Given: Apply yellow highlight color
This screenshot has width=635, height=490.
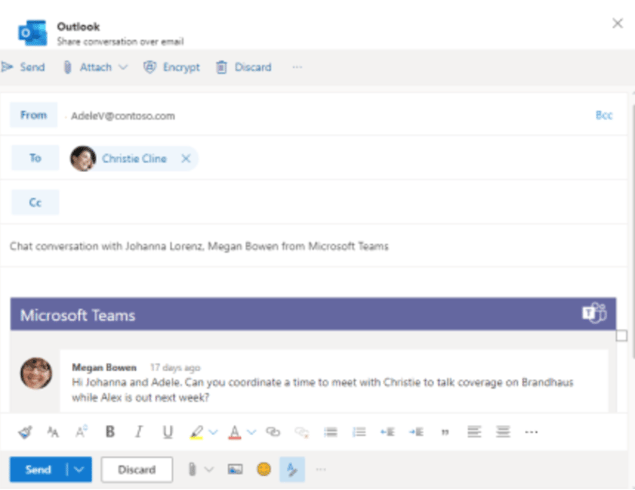Looking at the screenshot, I should tap(196, 432).
